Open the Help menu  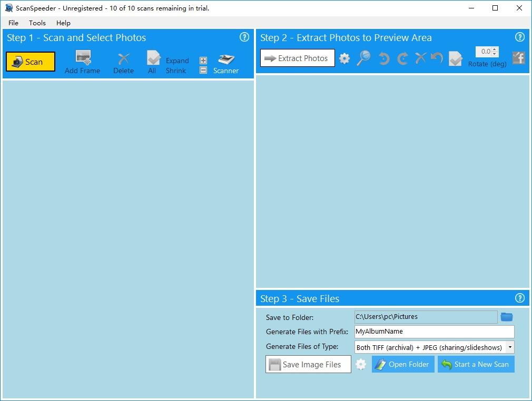[x=63, y=23]
